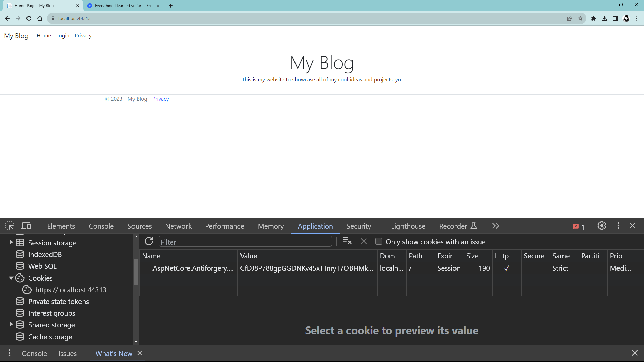Viewport: 644px width, 362px height.
Task: Open the browser extensions puzzle icon
Action: pyautogui.click(x=594, y=19)
